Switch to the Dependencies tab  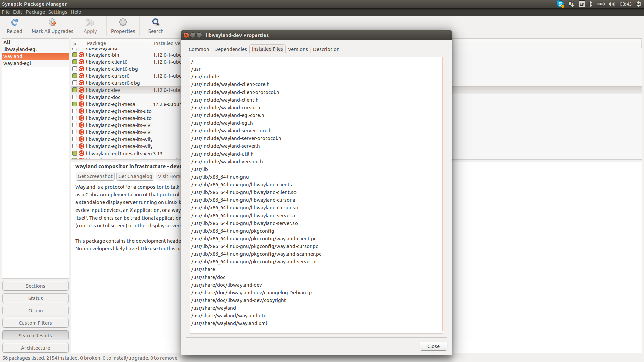[x=230, y=49]
